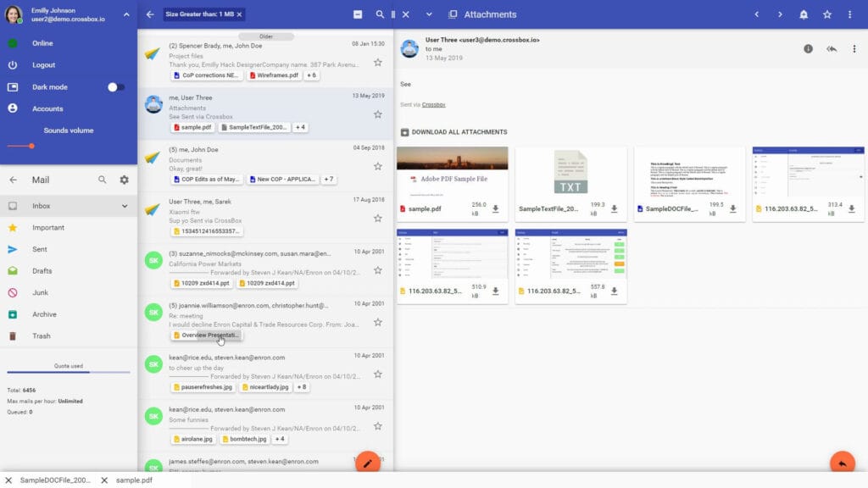Click the reply-all icon in the message header
This screenshot has width=868, height=488.
[x=832, y=48]
